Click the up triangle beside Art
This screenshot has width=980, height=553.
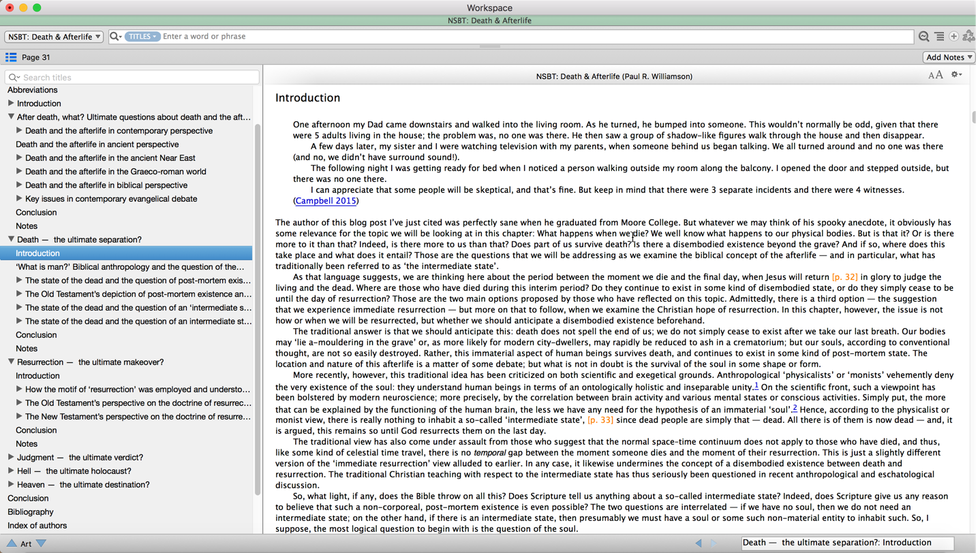[11, 543]
